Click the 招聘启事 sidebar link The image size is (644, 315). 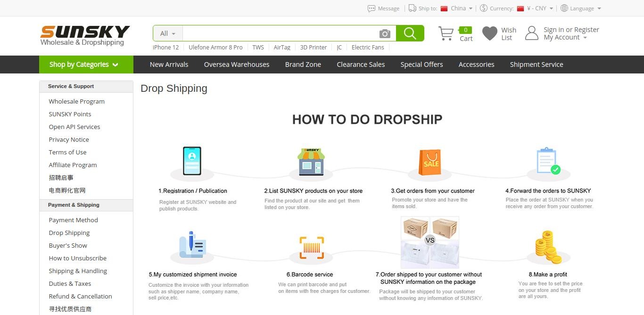click(x=61, y=178)
